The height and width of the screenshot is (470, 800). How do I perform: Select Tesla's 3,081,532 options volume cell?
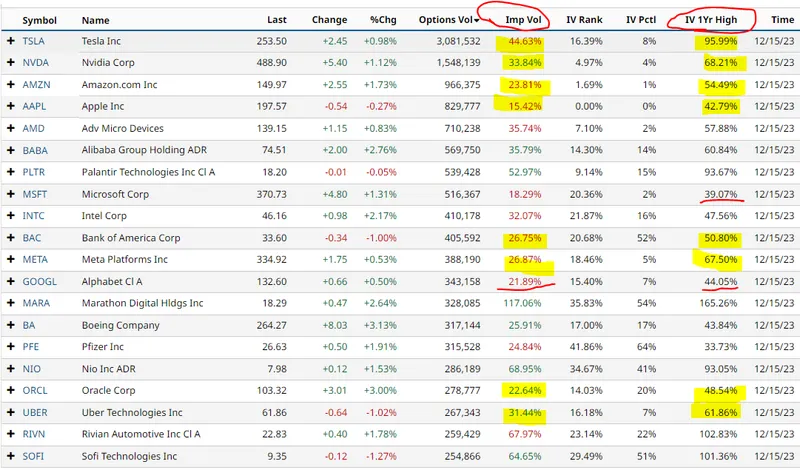click(x=458, y=41)
